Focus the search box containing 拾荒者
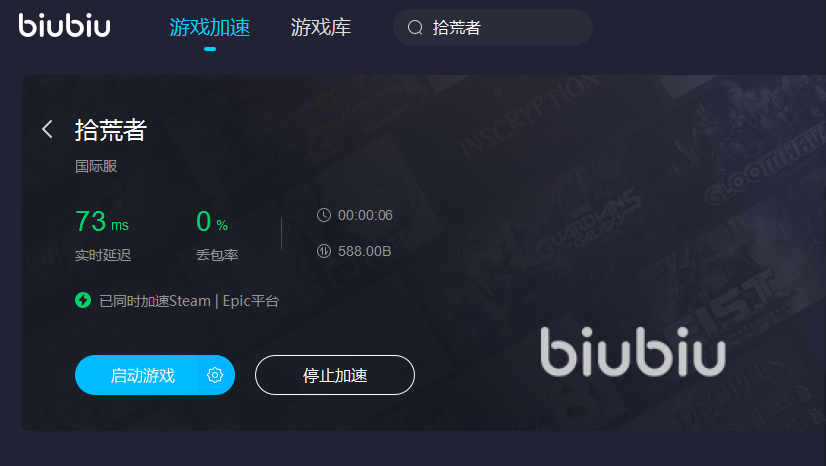 point(493,27)
